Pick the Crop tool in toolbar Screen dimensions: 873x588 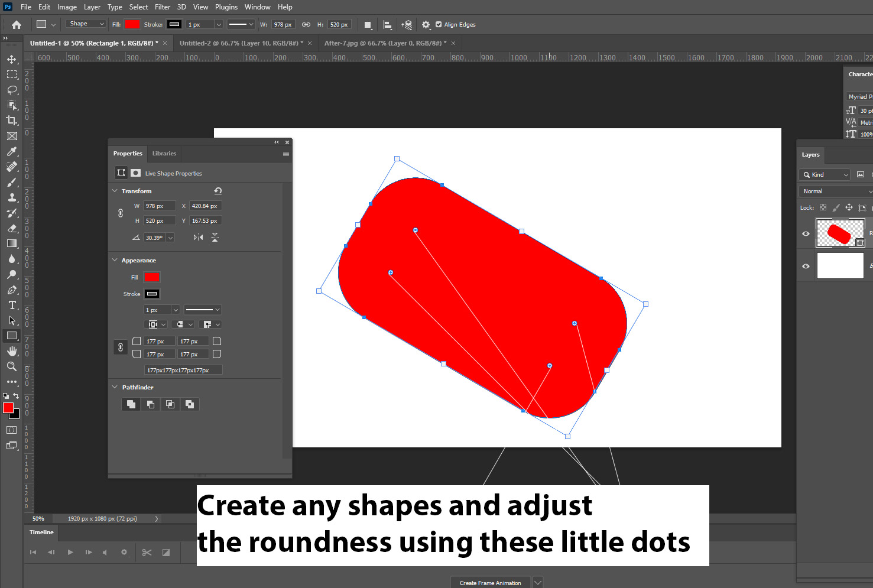(11, 121)
